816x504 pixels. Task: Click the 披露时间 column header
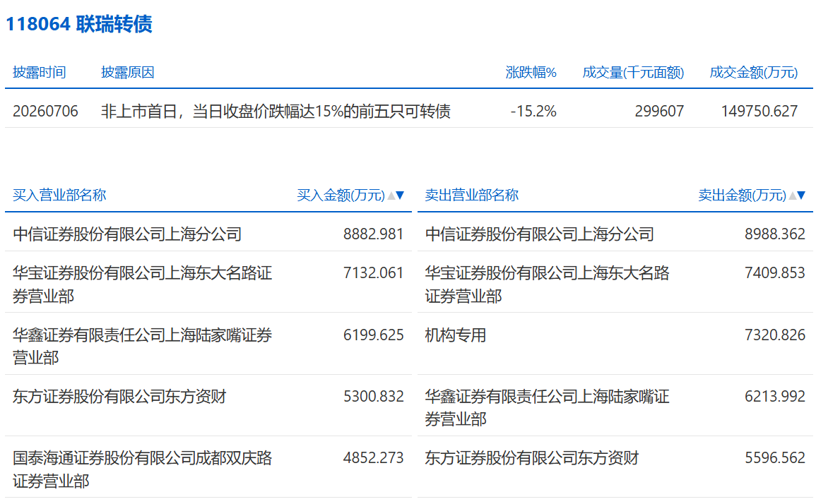point(40,72)
